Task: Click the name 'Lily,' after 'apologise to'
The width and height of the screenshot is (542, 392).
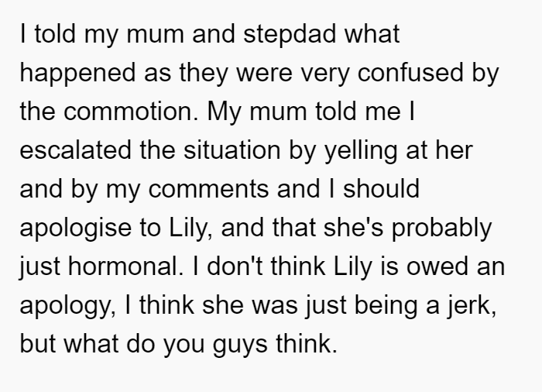Action: pyautogui.click(x=190, y=229)
